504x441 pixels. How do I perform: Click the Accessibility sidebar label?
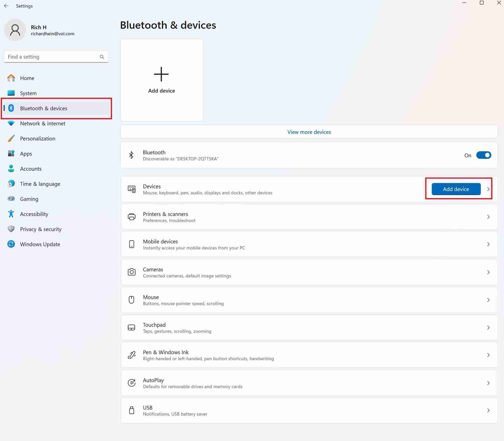(34, 214)
